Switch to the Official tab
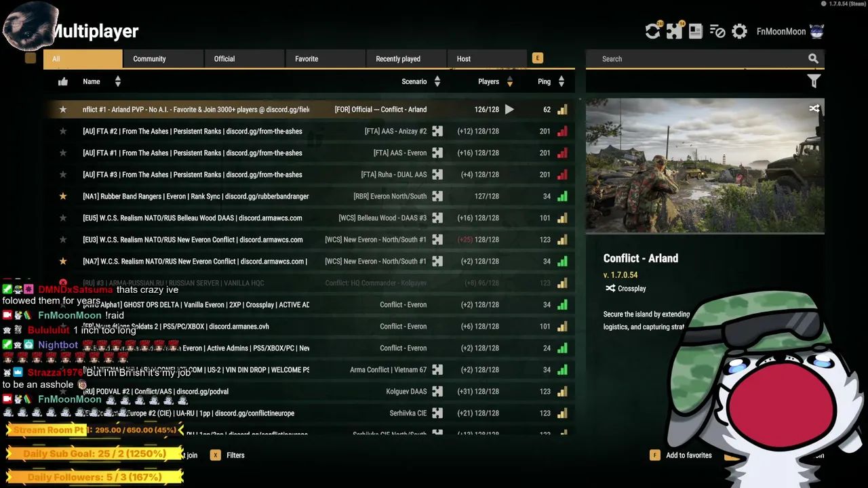868x488 pixels. pyautogui.click(x=244, y=59)
